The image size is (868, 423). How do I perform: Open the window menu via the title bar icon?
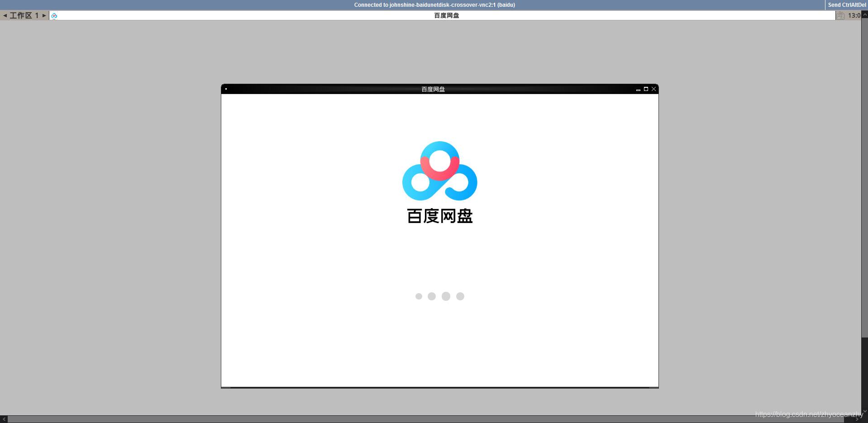tap(226, 89)
